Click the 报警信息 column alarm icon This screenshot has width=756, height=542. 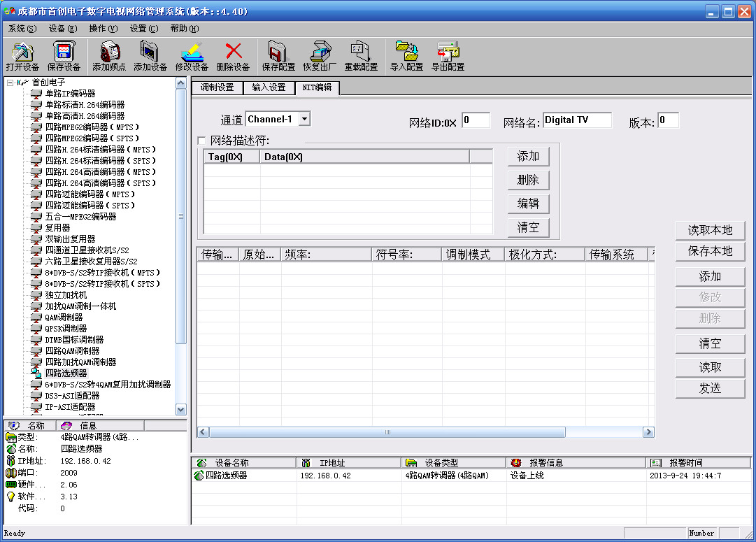point(516,463)
